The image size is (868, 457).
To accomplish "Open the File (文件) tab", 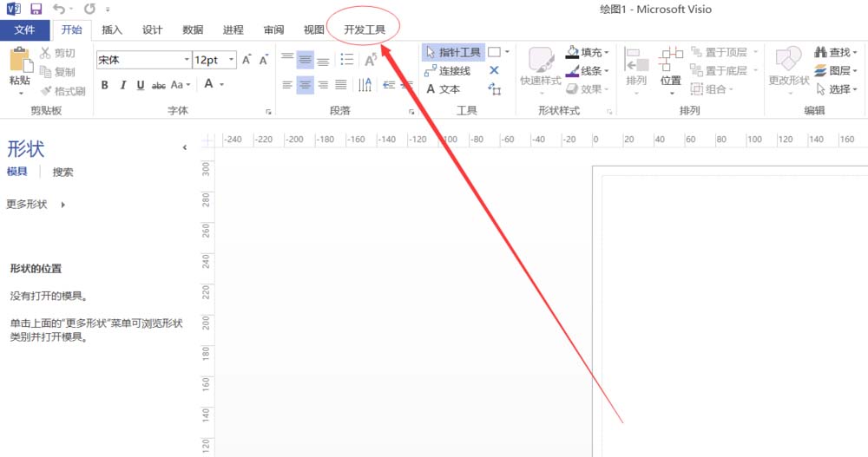I will pyautogui.click(x=25, y=29).
